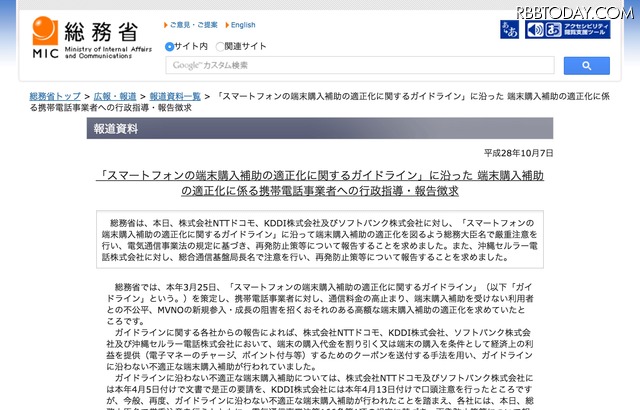Focus the Google カスタム検索 field

360,65
